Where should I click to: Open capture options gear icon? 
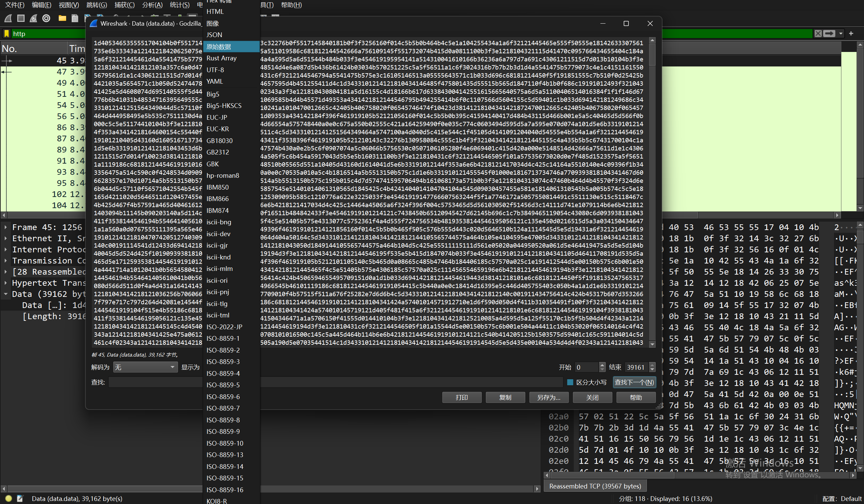point(46,18)
